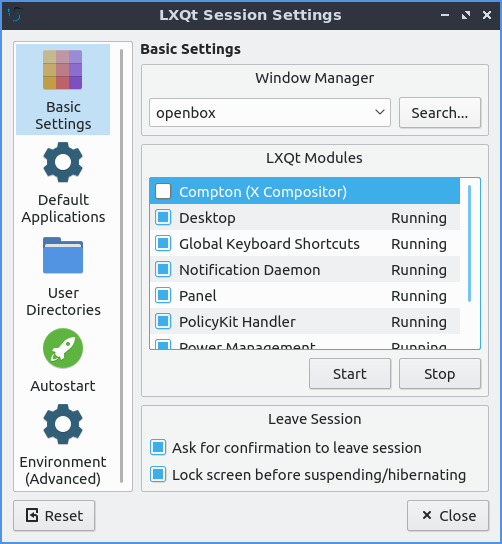The image size is (502, 544).
Task: Uncheck the Desktop module checkbox
Action: point(163,217)
